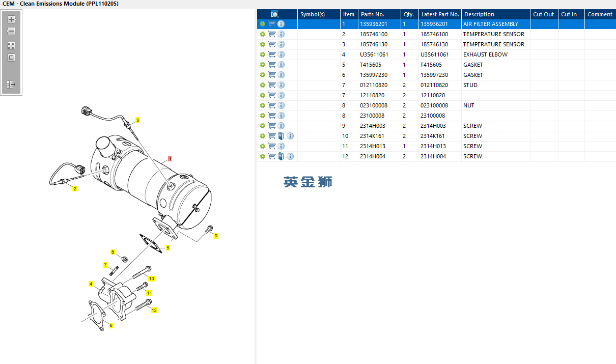Click callout 11 on the diagram
Viewport: 616px width, 364px height.
[x=149, y=293]
